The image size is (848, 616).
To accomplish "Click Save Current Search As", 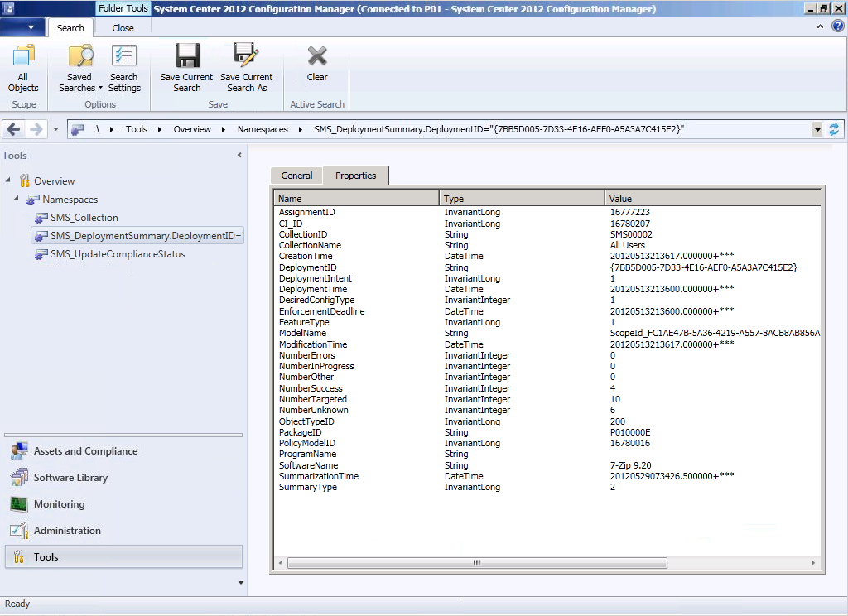I will [x=247, y=68].
